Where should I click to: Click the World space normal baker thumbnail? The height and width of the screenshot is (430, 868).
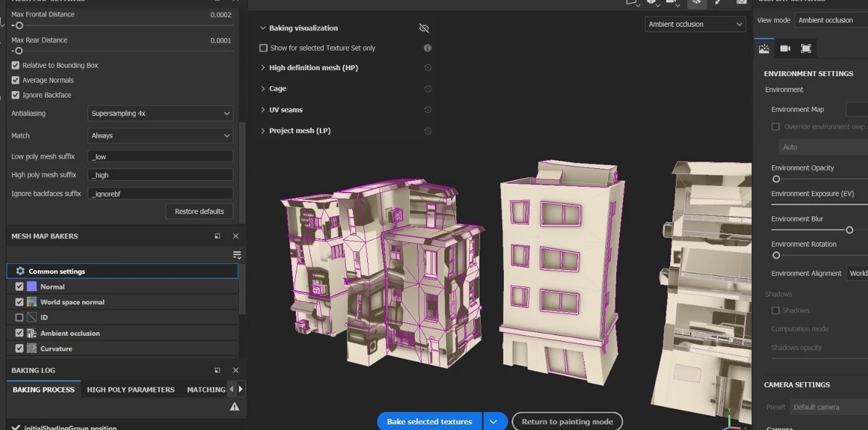pyautogui.click(x=32, y=302)
